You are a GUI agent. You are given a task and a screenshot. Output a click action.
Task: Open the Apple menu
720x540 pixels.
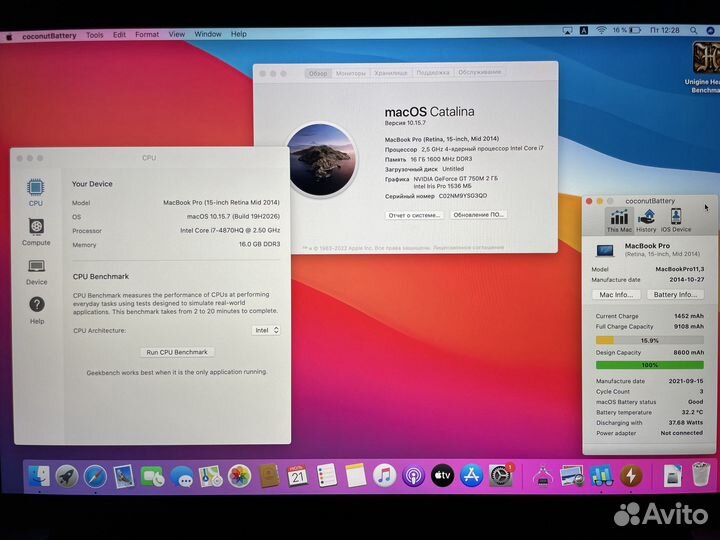[9, 36]
